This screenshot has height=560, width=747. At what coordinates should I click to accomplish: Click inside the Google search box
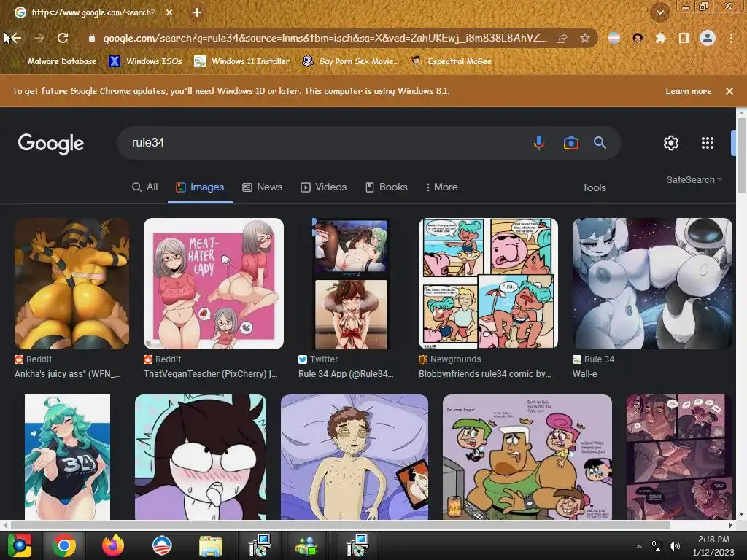click(324, 143)
